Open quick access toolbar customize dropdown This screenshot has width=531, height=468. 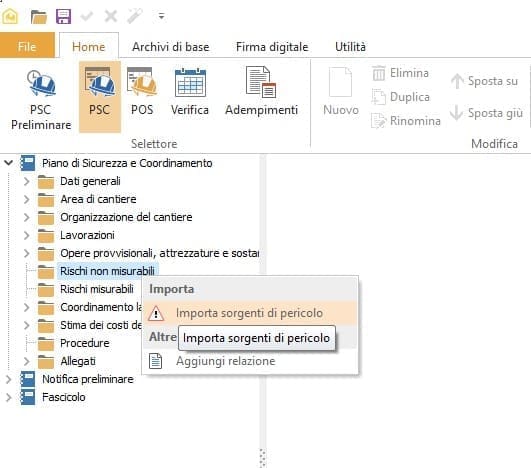162,16
